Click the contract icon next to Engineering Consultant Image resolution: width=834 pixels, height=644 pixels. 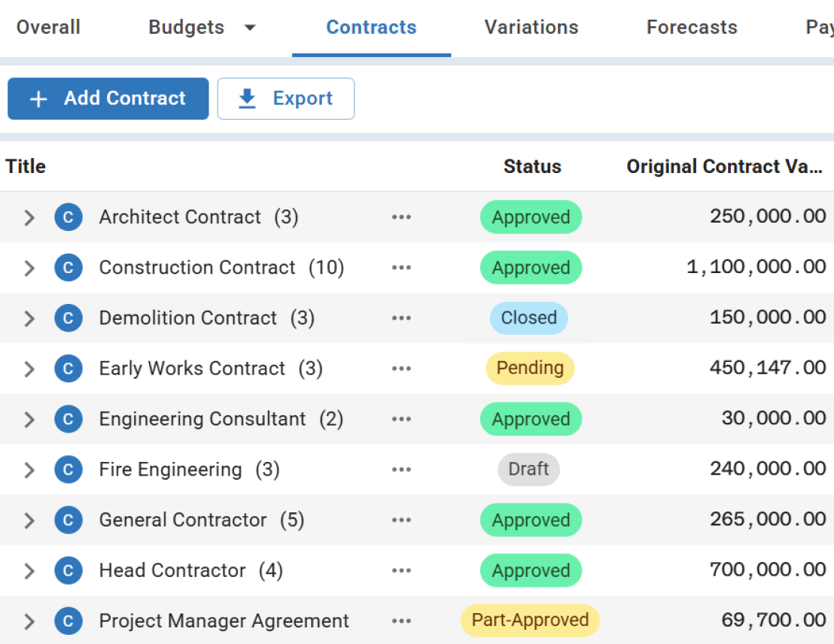click(68, 419)
